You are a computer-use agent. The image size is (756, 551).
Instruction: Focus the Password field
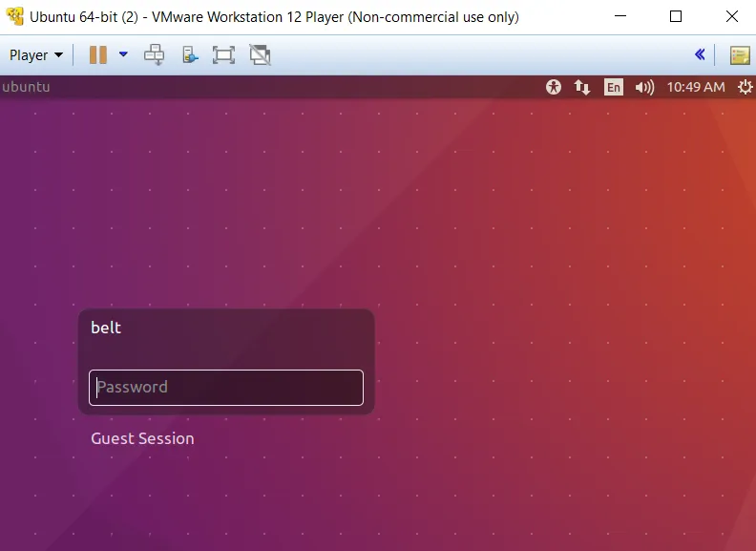tap(226, 388)
